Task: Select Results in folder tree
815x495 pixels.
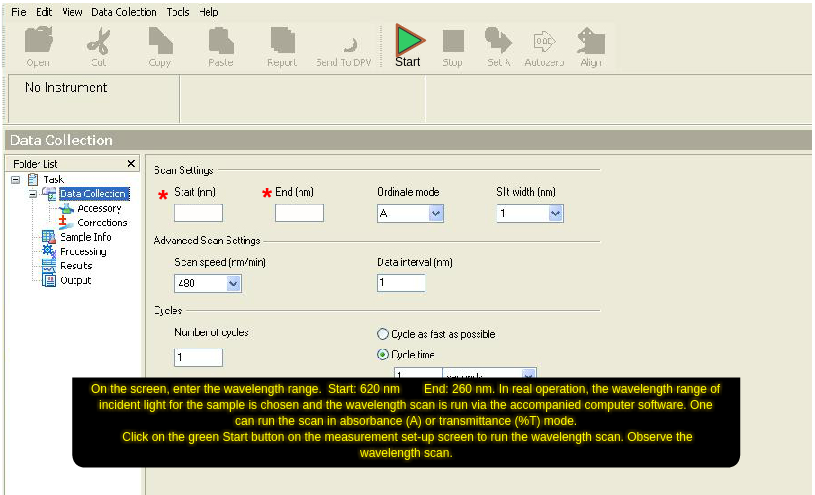Action: tap(75, 266)
